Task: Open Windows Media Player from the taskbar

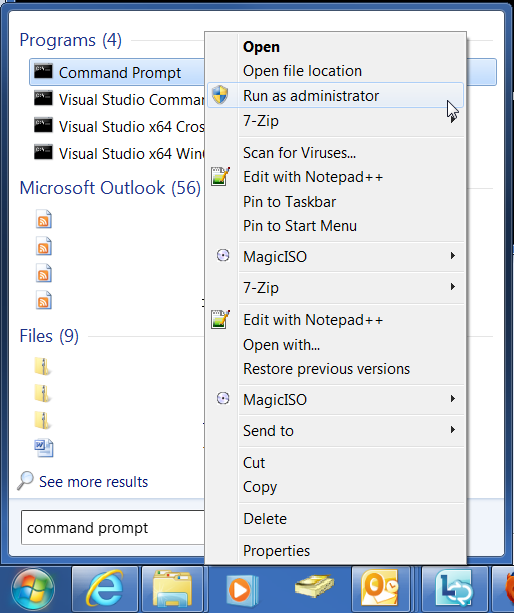Action: [x=242, y=590]
